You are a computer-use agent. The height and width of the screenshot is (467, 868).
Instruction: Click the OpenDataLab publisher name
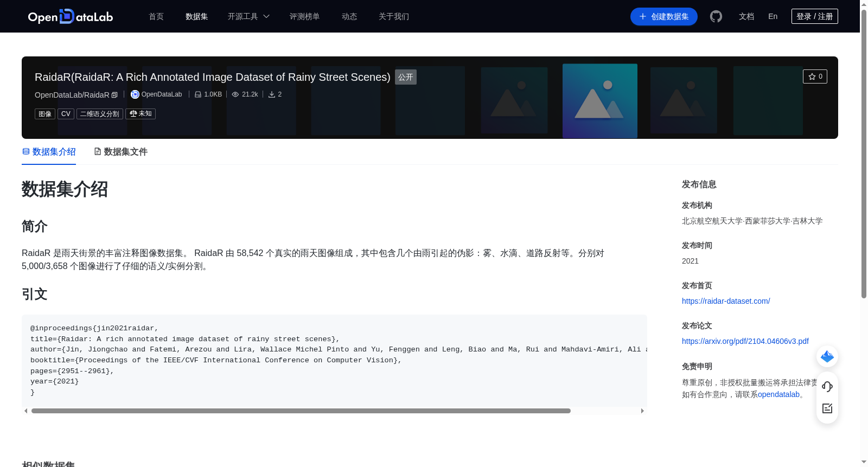click(162, 94)
